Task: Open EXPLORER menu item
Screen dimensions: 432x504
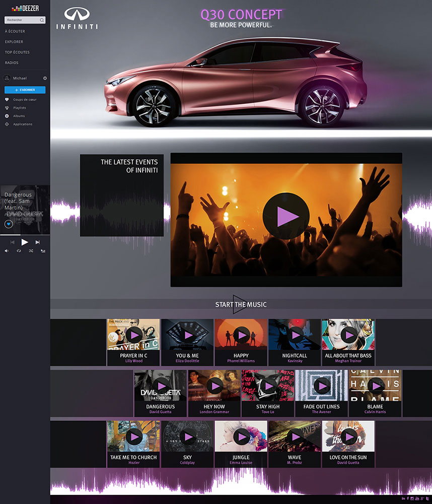Action: click(14, 42)
